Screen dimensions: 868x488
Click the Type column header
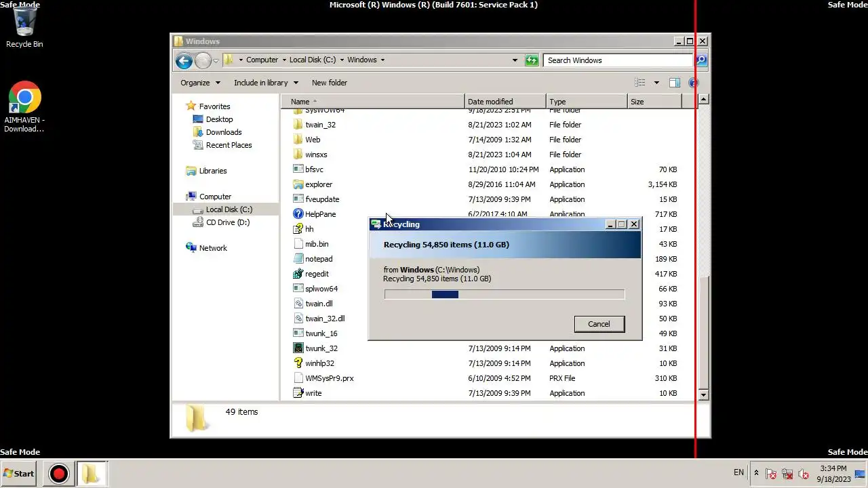click(x=587, y=102)
